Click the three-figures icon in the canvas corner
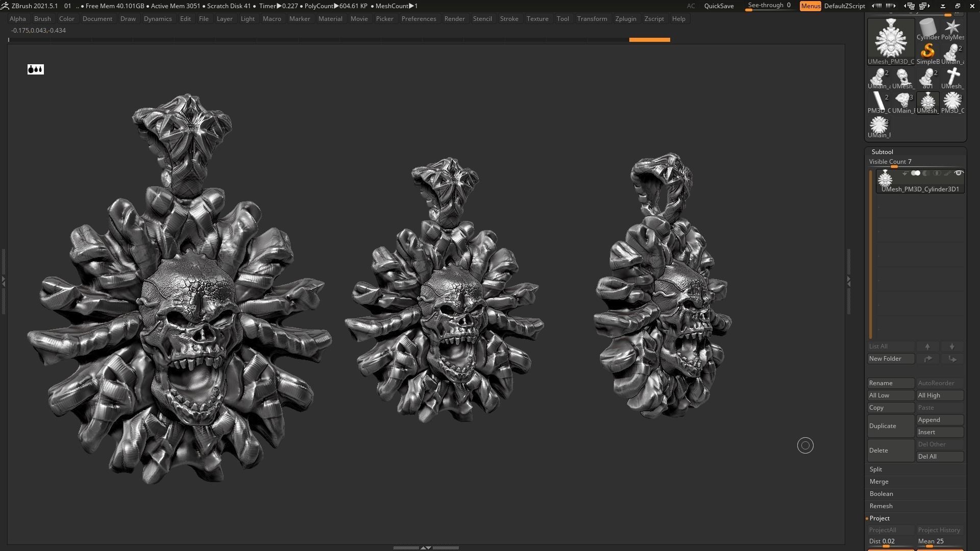Image resolution: width=980 pixels, height=551 pixels. point(36,69)
